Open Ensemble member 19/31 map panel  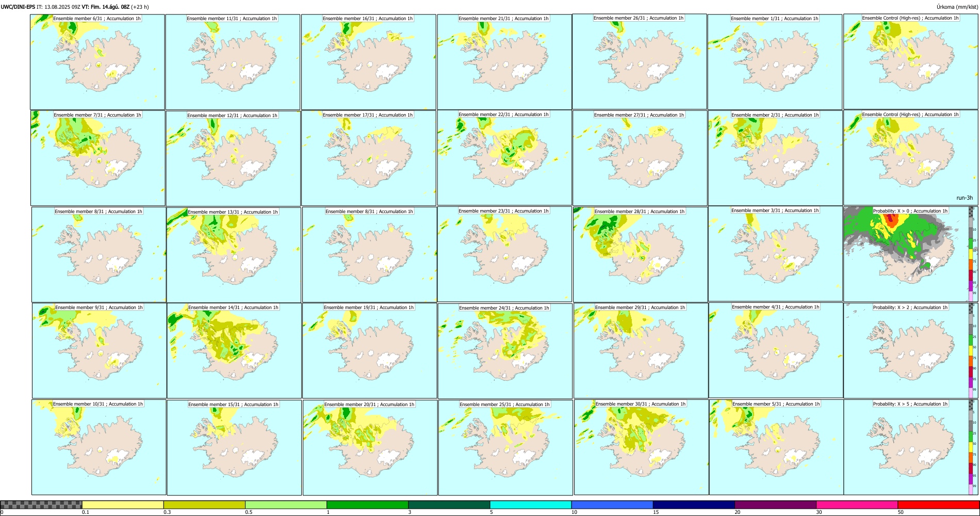coord(369,351)
